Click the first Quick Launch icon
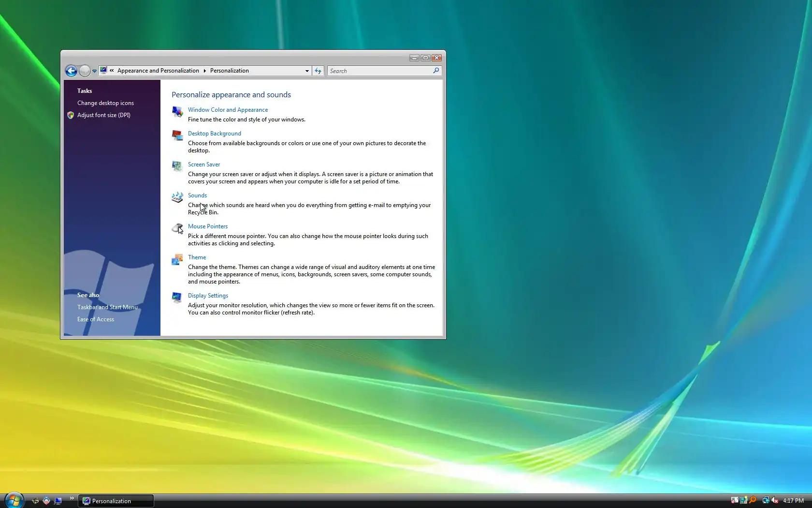Image resolution: width=812 pixels, height=508 pixels. tap(35, 501)
